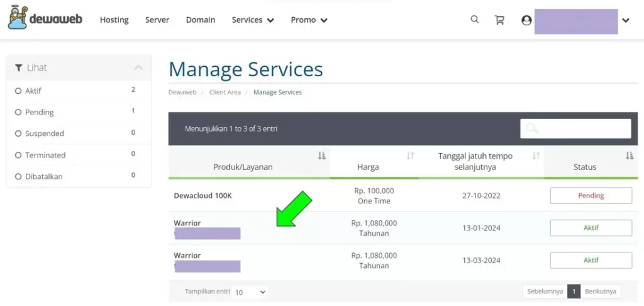Image resolution: width=644 pixels, height=306 pixels.
Task: Expand the Promo menu dropdown
Action: 309,20
